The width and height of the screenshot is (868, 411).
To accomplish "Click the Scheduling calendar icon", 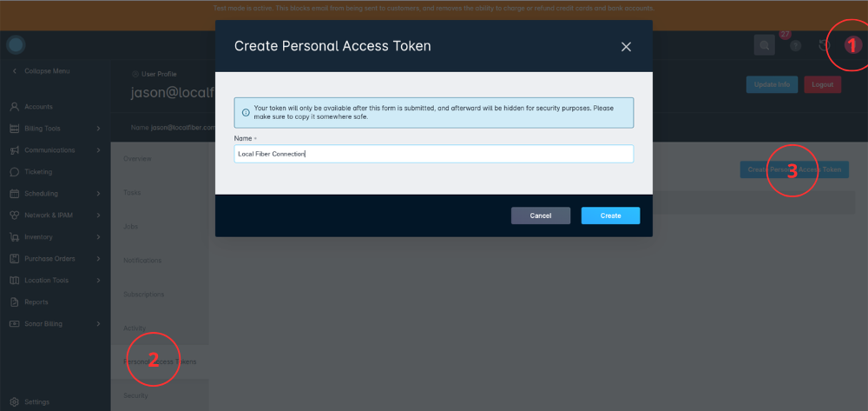I will (15, 194).
